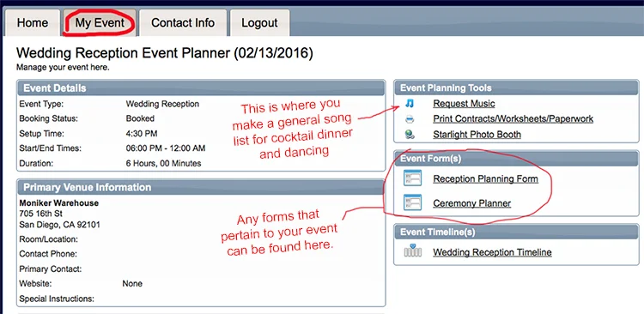Click the 'Website:' label
Viewport: 644px width, 314px height.
(x=35, y=284)
